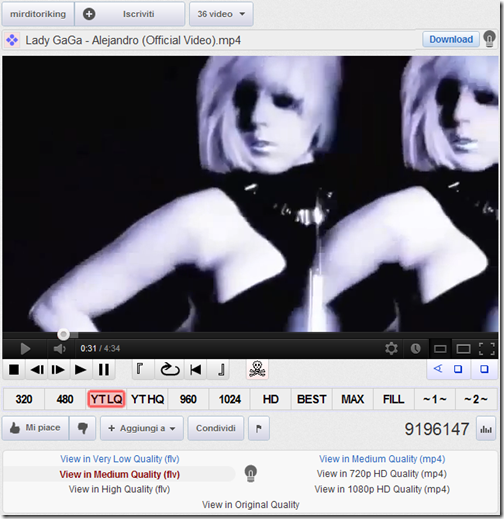Click the Watch Later clock icon
Viewport: 504px width, 519px height.
pos(415,349)
